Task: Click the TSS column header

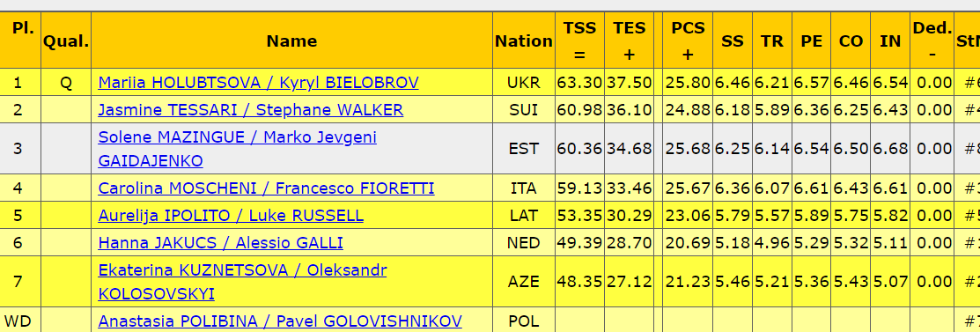Action: [x=579, y=41]
